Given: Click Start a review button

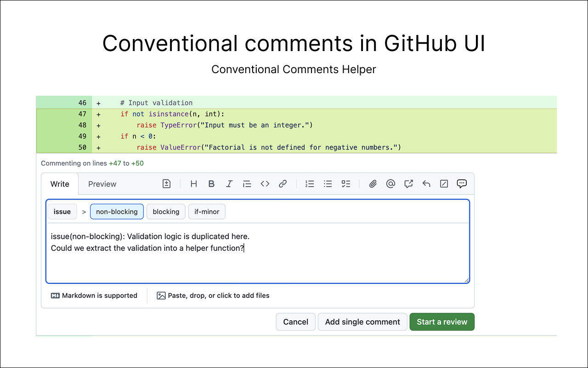Looking at the screenshot, I should [x=442, y=322].
